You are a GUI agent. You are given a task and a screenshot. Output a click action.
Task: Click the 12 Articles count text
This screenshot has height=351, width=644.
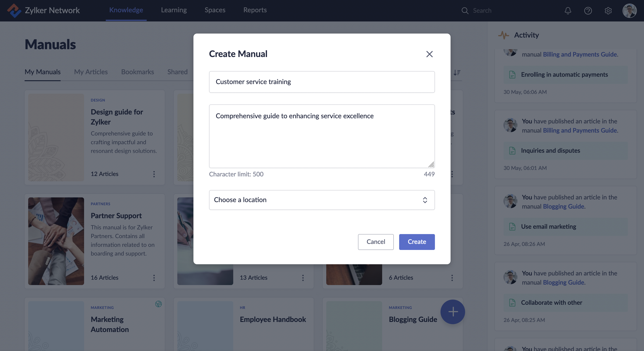pos(104,174)
